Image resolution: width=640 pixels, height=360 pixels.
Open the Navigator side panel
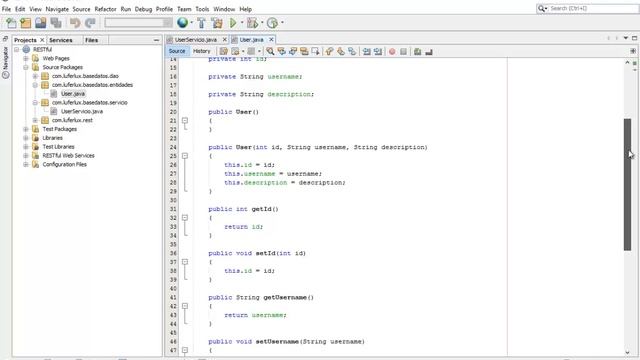(5, 62)
